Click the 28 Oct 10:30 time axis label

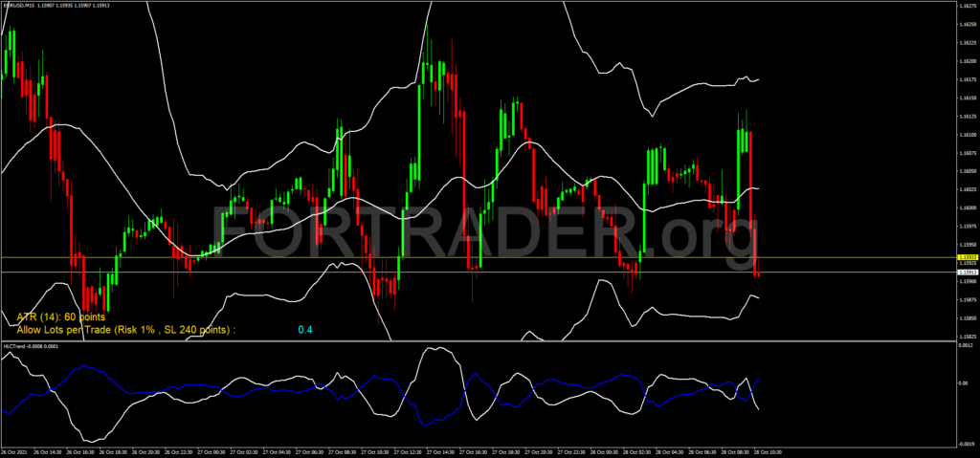point(767,451)
